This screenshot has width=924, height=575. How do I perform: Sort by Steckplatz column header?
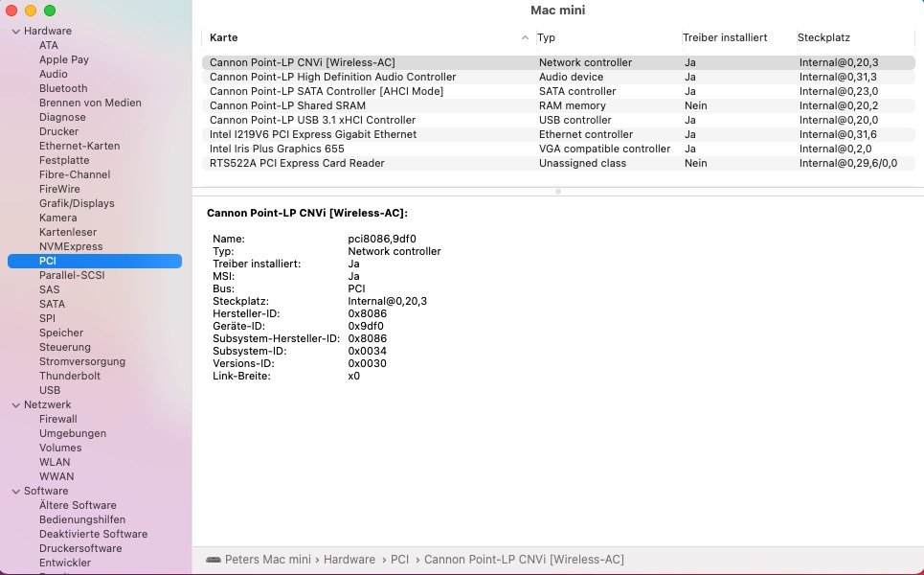pos(823,37)
